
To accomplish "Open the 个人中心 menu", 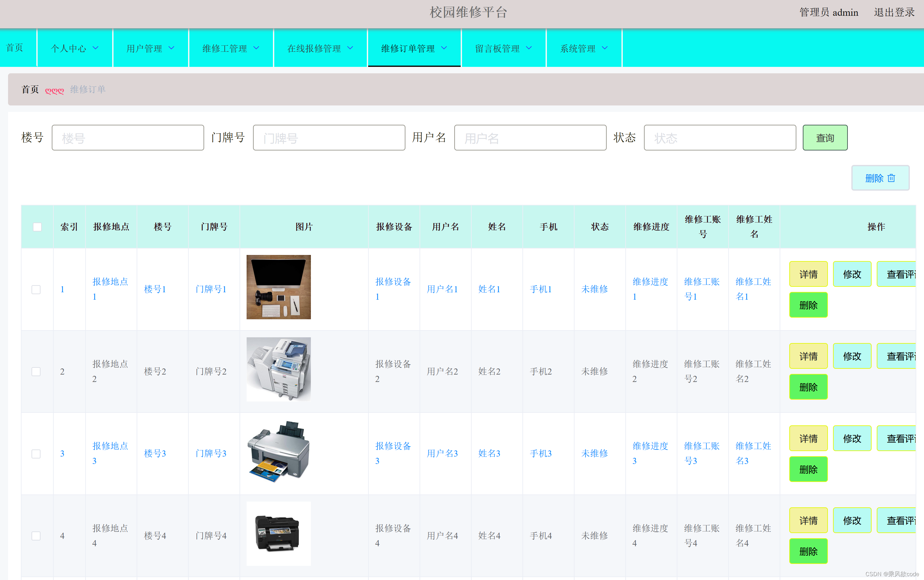I will [x=74, y=48].
